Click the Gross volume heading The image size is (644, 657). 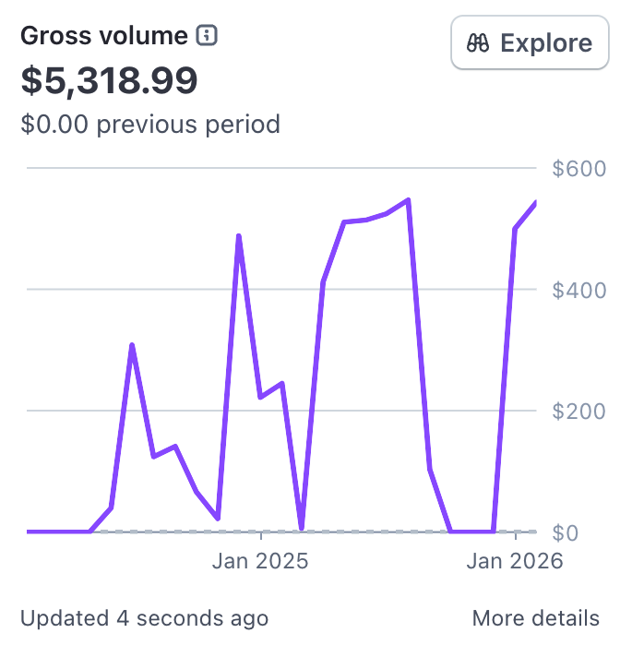tap(103, 36)
